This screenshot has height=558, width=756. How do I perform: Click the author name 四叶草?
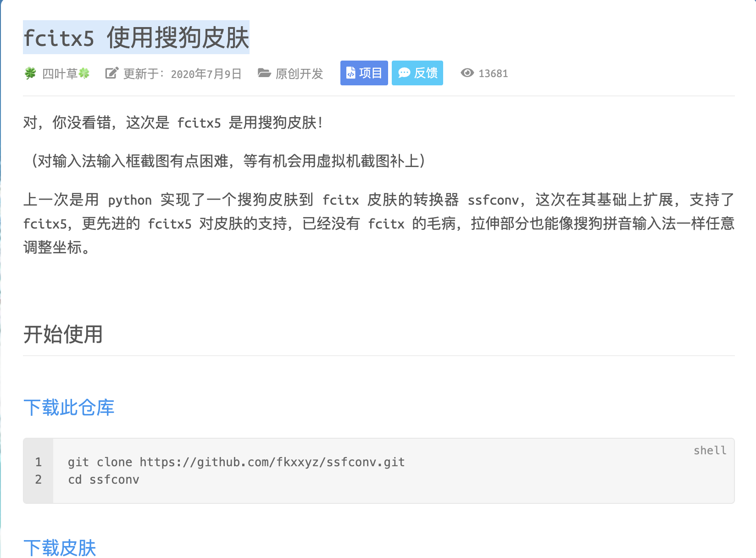pos(60,73)
